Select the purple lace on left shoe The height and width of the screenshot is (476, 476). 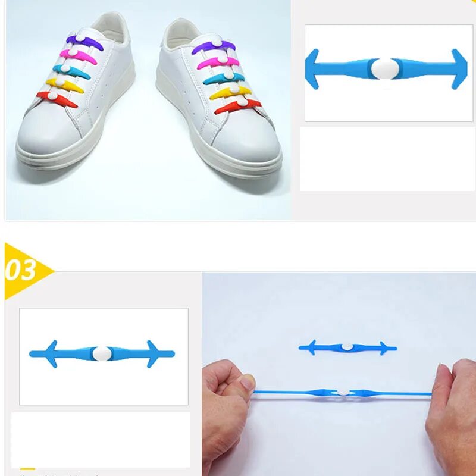[x=84, y=42]
